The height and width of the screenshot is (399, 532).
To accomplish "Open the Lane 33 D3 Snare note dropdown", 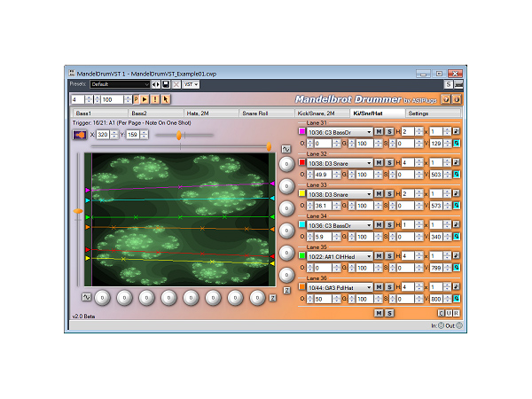I will (340, 194).
